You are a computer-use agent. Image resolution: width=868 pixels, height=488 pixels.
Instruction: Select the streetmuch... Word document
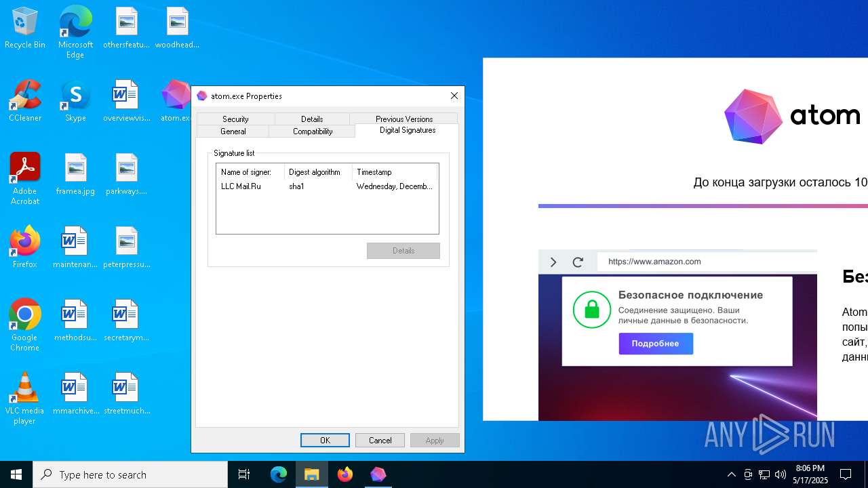tap(126, 394)
